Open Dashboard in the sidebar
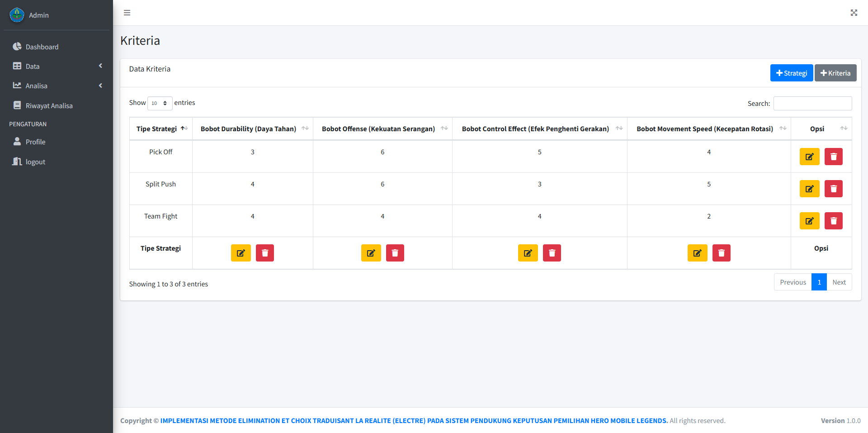868x433 pixels. tap(57, 47)
